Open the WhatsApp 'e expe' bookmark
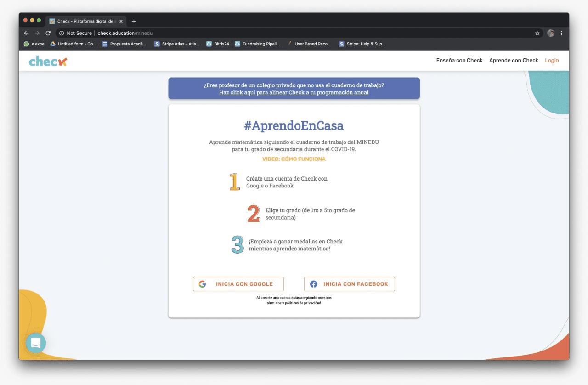Image resolution: width=588 pixels, height=385 pixels. 34,44
